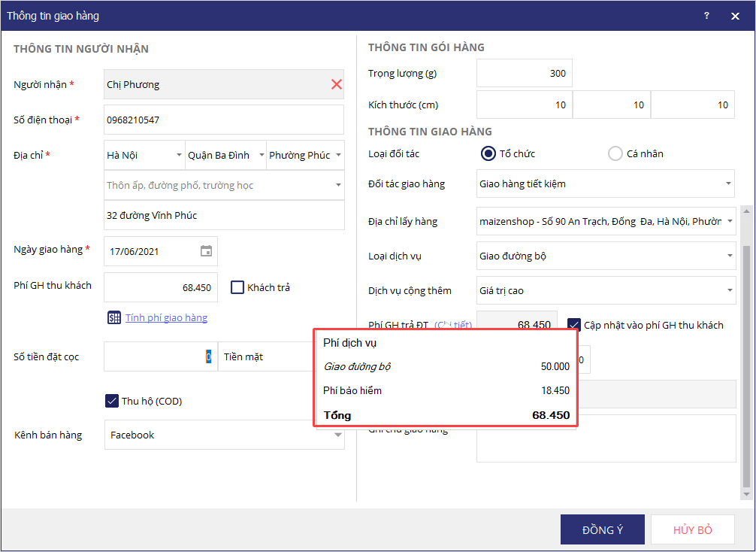The image size is (756, 552).
Task: Open calendar picker for delivery date
Action: [x=206, y=251]
